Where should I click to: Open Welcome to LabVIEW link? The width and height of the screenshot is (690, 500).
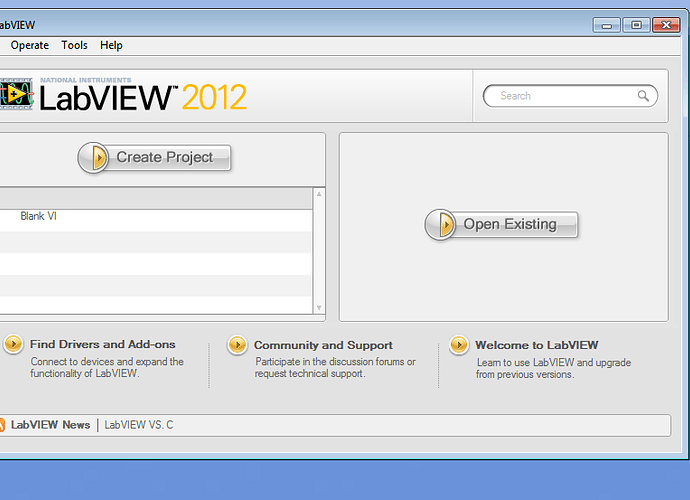pyautogui.click(x=537, y=345)
